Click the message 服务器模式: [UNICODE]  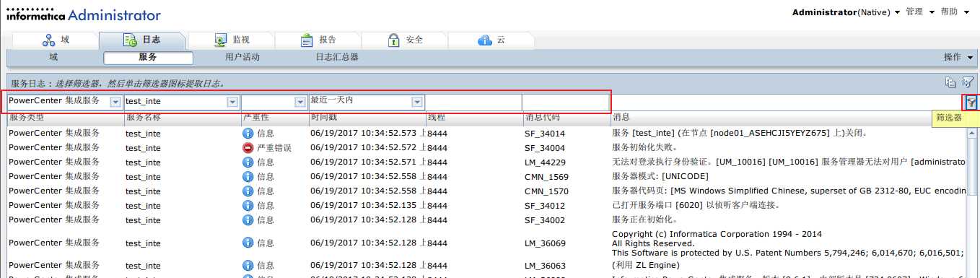coord(660,177)
